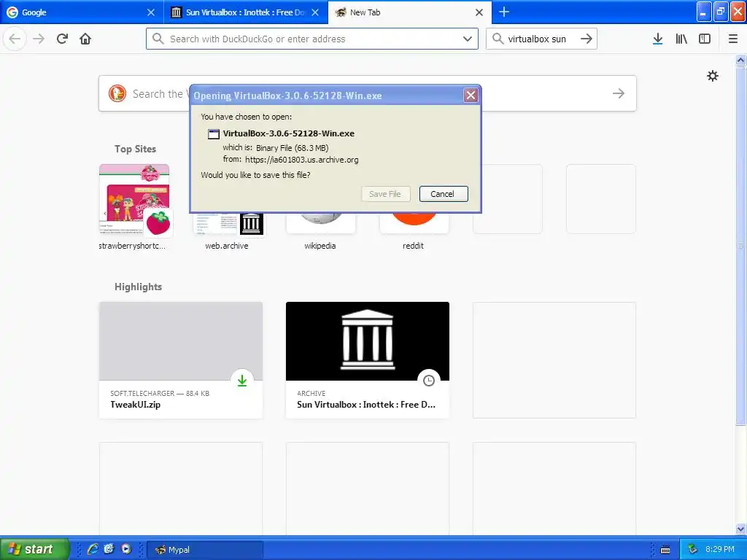Click the file name VirtualBox-3.0.6-52128-Win.exe

click(288, 133)
